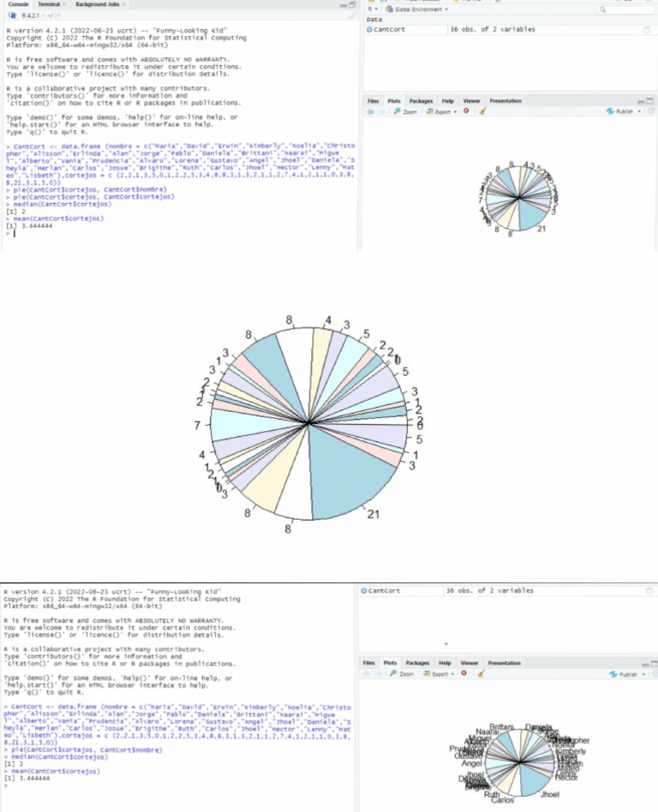Open Viewer tab in lower screenshot

point(470,663)
